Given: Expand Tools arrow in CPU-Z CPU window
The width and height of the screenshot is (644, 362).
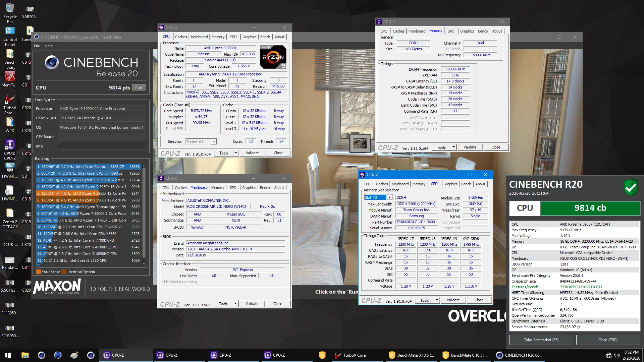Looking at the screenshot, I should click(236, 153).
